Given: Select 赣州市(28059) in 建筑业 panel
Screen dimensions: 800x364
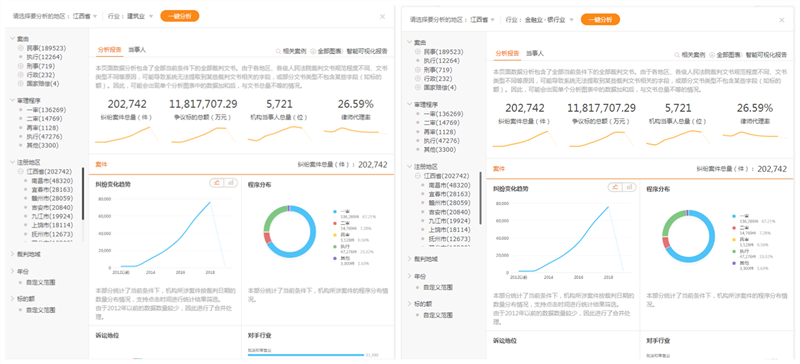Looking at the screenshot, I should tap(52, 198).
